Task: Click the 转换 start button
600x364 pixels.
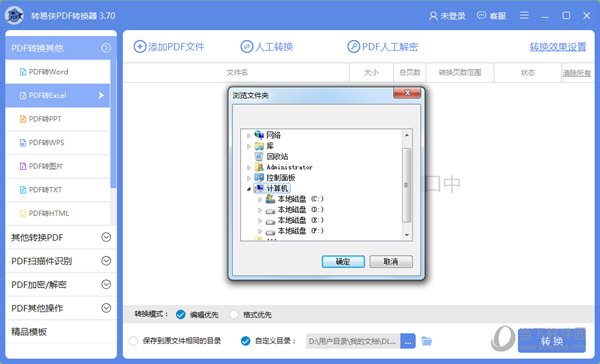Action: tap(551, 341)
